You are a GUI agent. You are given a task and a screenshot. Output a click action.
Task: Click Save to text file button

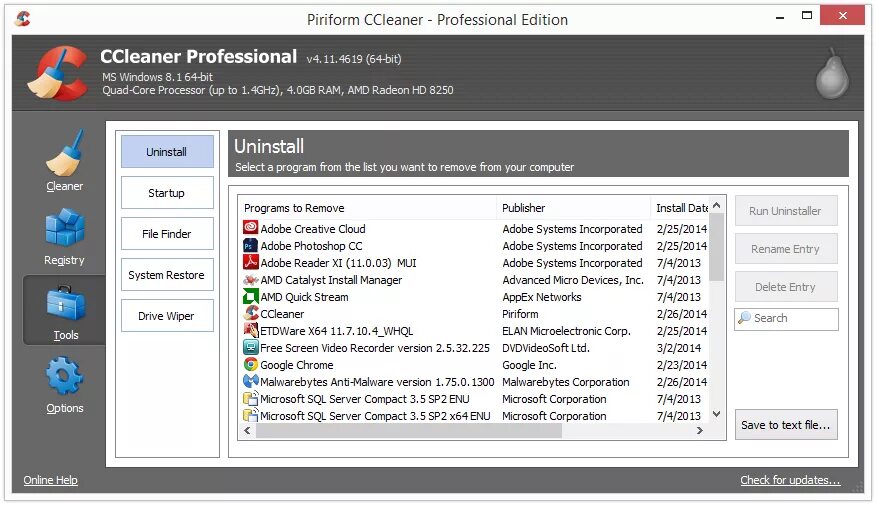786,425
